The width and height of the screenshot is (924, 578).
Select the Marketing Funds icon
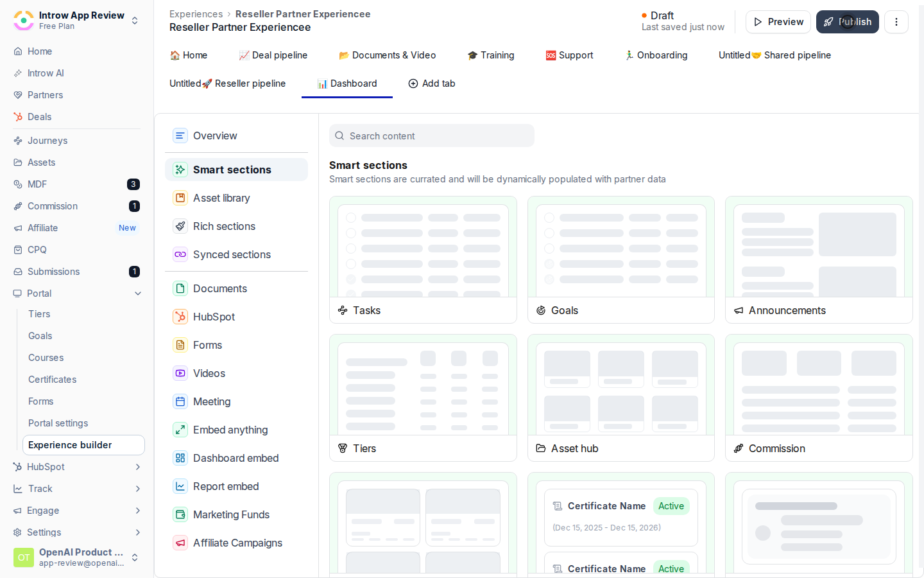point(180,514)
